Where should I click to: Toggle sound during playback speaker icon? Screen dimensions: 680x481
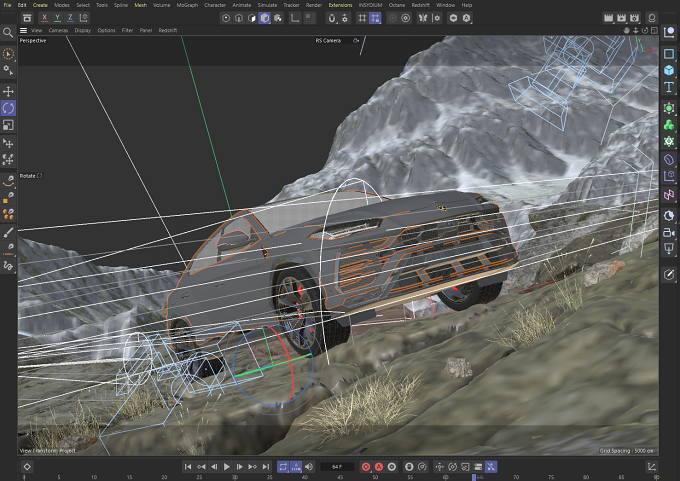[309, 467]
